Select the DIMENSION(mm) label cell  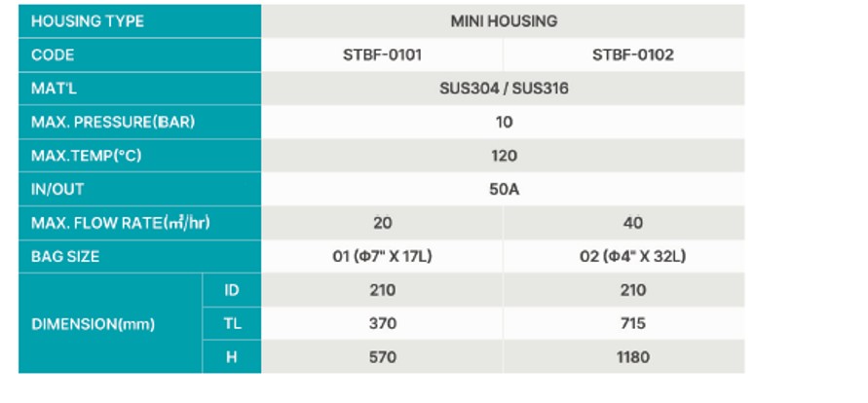point(93,323)
